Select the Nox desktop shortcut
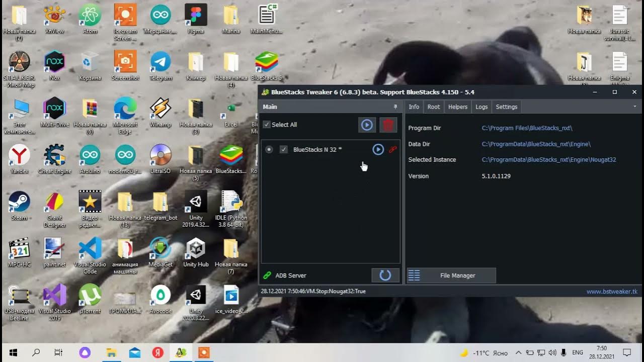The width and height of the screenshot is (644, 362). coord(54,66)
